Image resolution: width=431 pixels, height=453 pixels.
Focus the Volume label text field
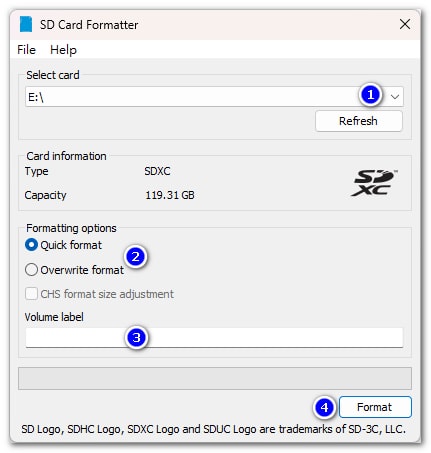point(214,338)
